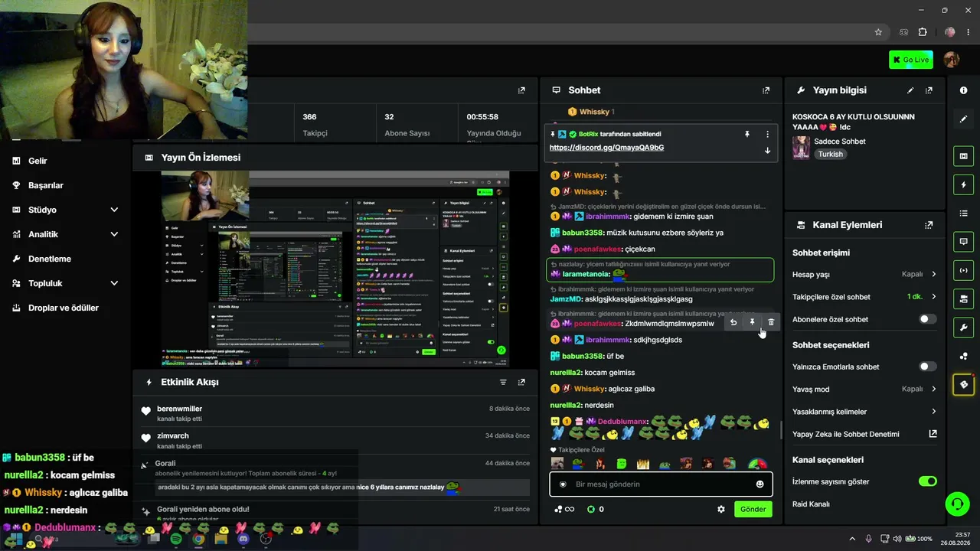This screenshot has width=980, height=551.
Task: Click the list icon in right sidebar
Action: (963, 213)
